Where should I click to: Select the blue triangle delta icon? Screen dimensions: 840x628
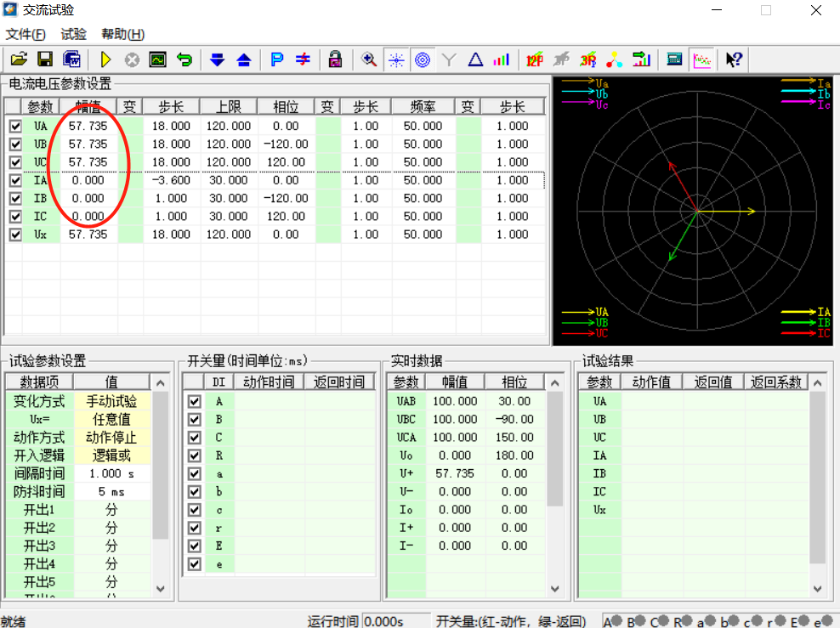click(x=475, y=59)
